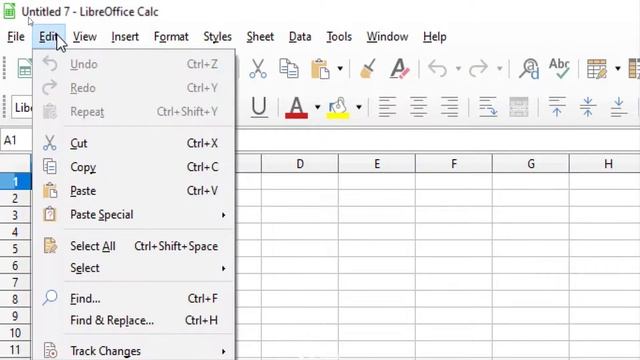Screen dimensions: 640x360
Task: Open the Tools menu
Action: tap(339, 37)
